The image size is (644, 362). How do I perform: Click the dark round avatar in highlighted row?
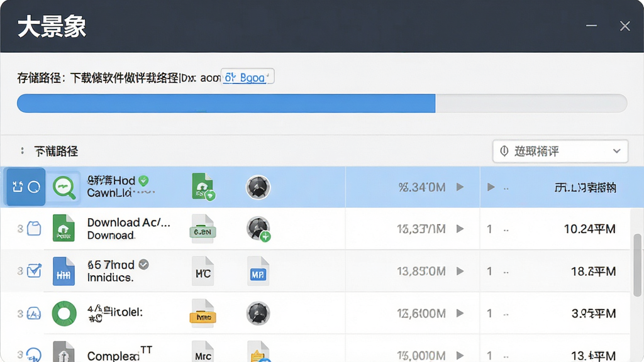coord(258,187)
